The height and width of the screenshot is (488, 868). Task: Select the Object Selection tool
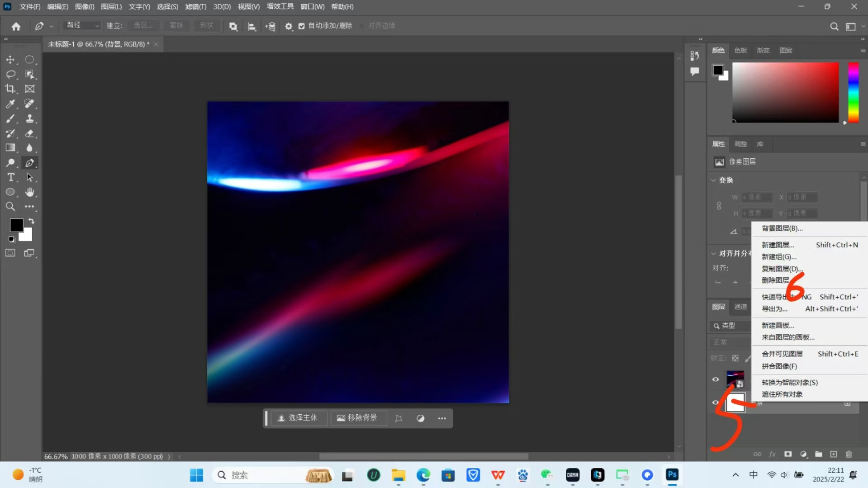click(29, 74)
